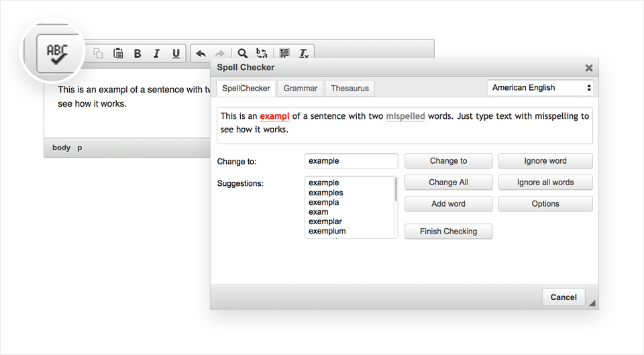This screenshot has width=644, height=355.
Task: Click Ignore all words button
Action: [545, 183]
